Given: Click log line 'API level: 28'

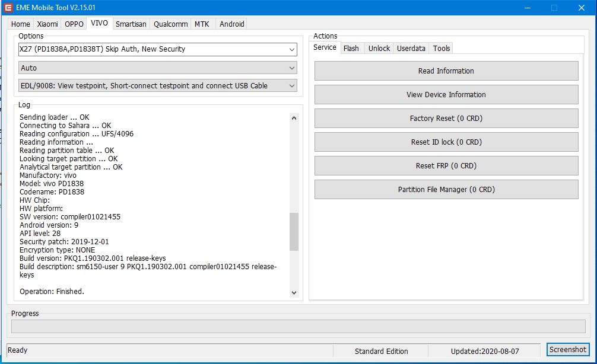Looking at the screenshot, I should [40, 234].
